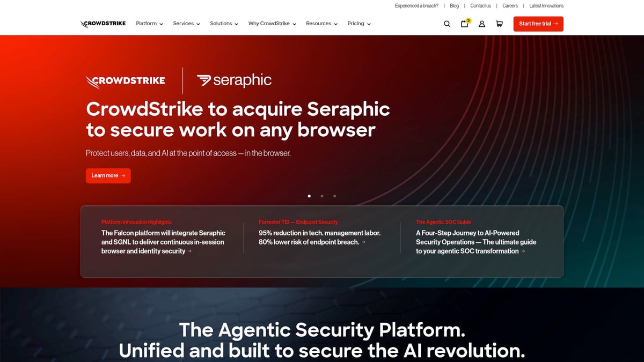This screenshot has width=644, height=362.
Task: Click the shopping bag icon with badge 3
Action: coord(464,24)
